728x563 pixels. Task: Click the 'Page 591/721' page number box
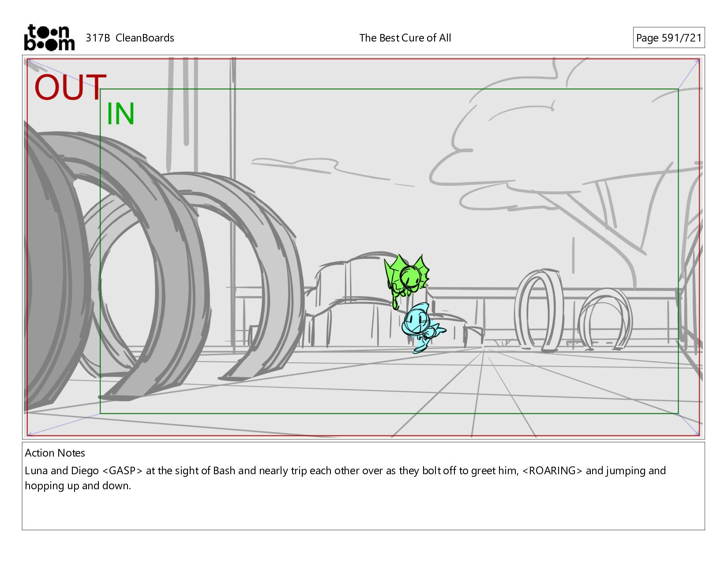click(668, 38)
